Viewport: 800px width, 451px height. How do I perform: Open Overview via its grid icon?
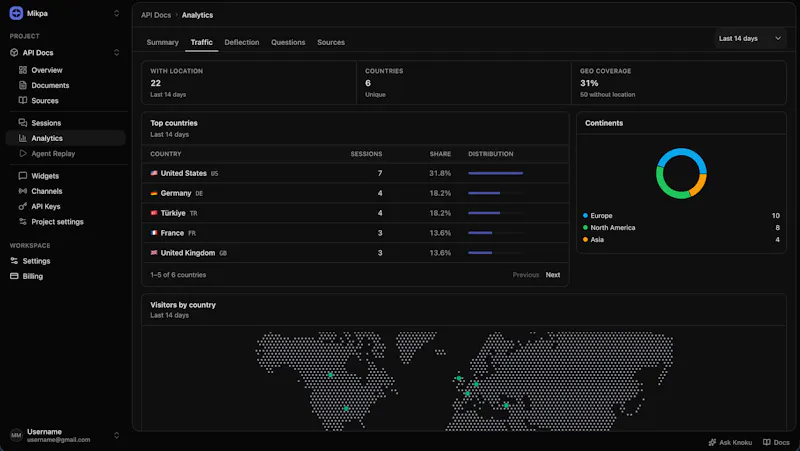23,70
